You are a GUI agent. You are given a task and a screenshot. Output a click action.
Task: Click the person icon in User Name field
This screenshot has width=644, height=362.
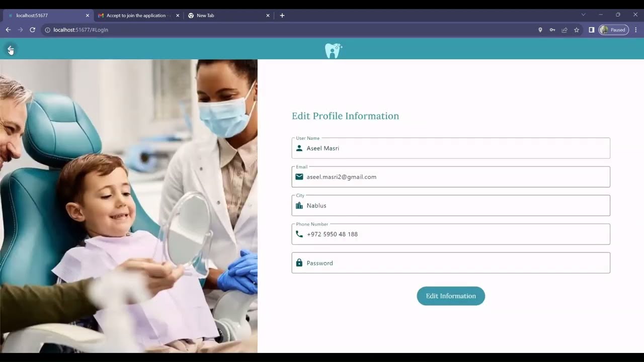click(299, 148)
